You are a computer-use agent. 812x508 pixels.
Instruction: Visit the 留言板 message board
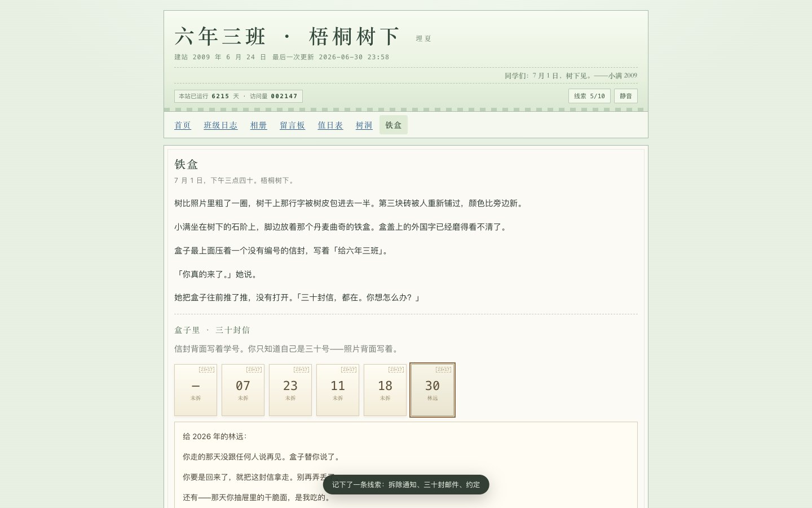293,125
